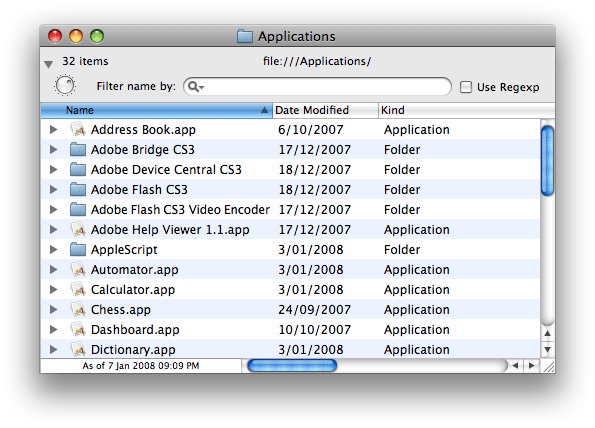Click the circular progress spinner icon
This screenshot has width=595, height=428.
pyautogui.click(x=65, y=85)
